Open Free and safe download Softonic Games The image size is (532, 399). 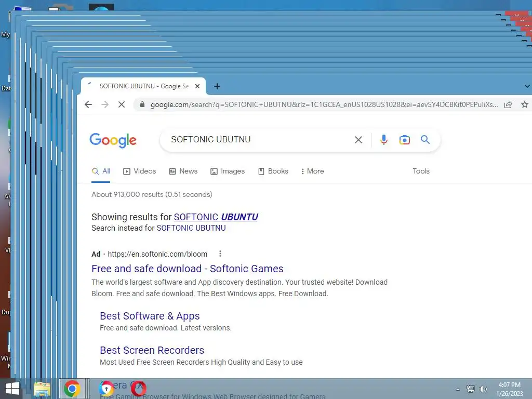(187, 269)
